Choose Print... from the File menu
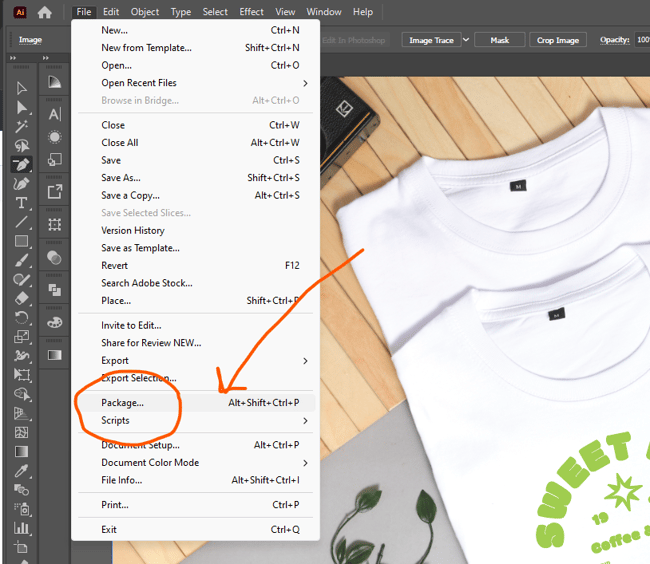The height and width of the screenshot is (564, 650). point(196,505)
